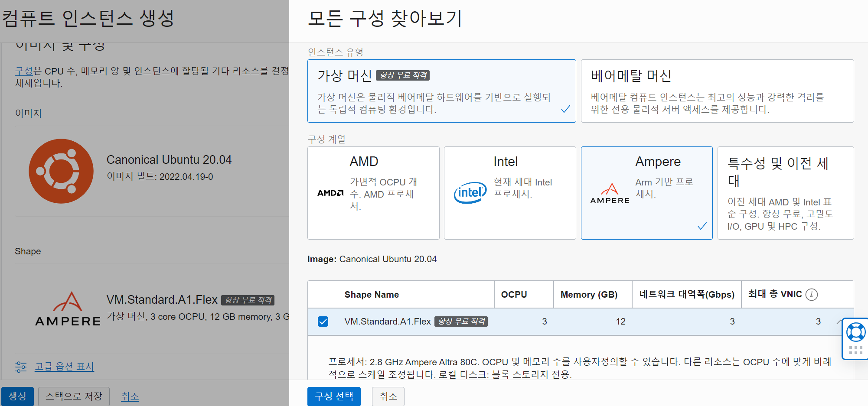This screenshot has width=868, height=406.
Task: Click the 구성 선택 button
Action: pyautogui.click(x=334, y=396)
